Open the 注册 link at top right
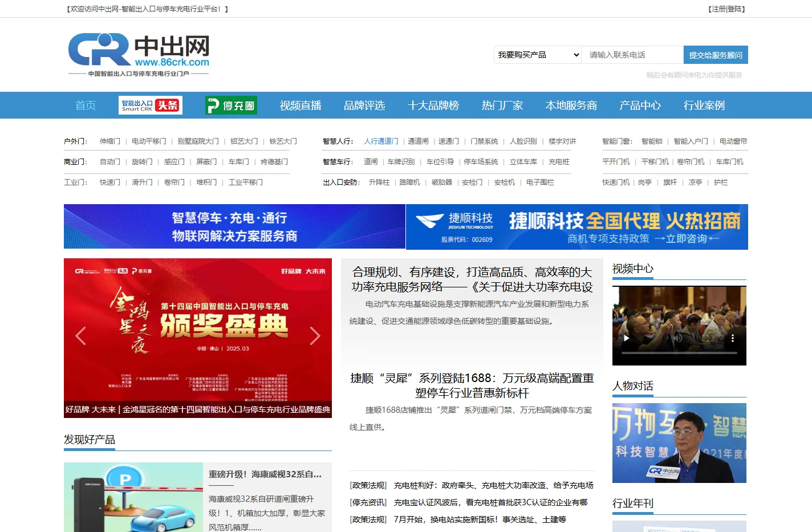Image resolution: width=812 pixels, height=532 pixels. [718, 9]
